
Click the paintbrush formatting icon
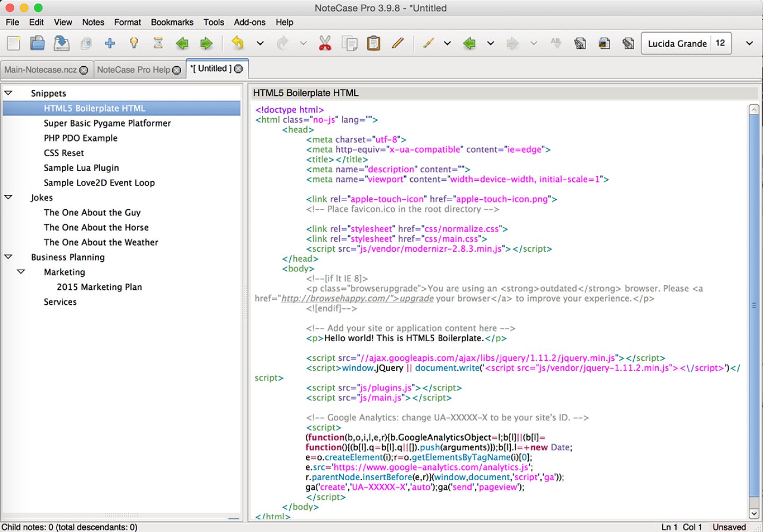[x=428, y=43]
